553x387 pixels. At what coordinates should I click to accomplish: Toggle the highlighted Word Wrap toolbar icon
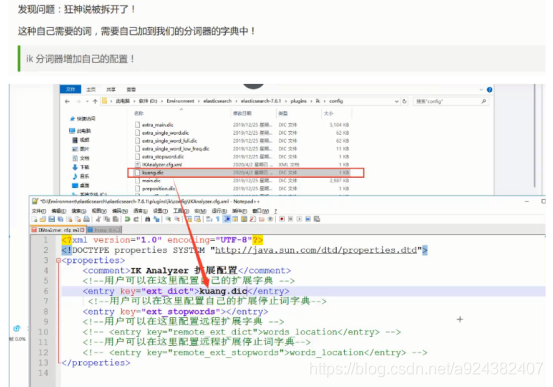[x=227, y=219]
